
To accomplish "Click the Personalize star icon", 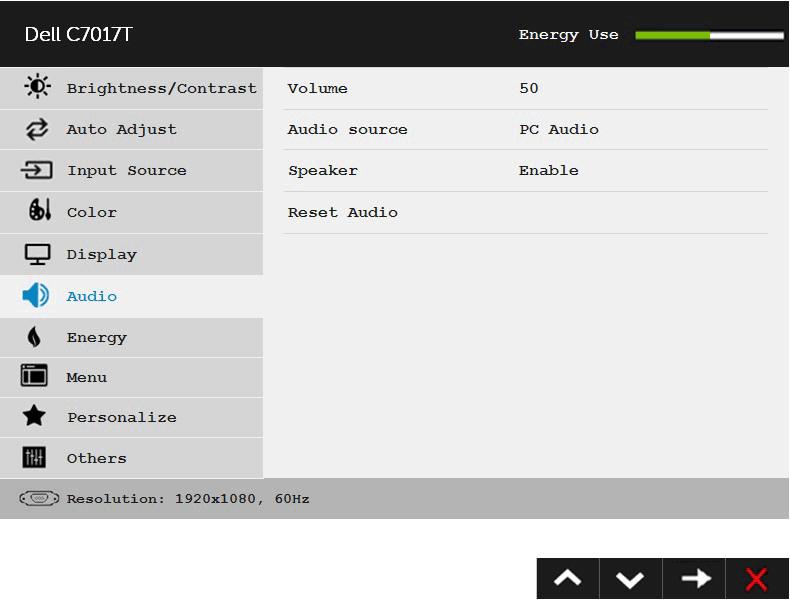I will 34,416.
